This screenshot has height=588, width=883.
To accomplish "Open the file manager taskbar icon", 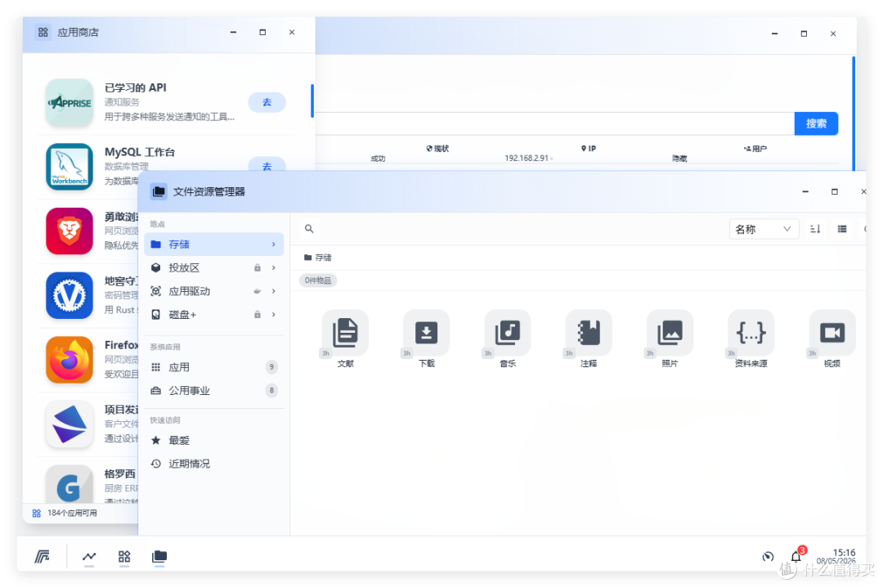I will click(159, 556).
